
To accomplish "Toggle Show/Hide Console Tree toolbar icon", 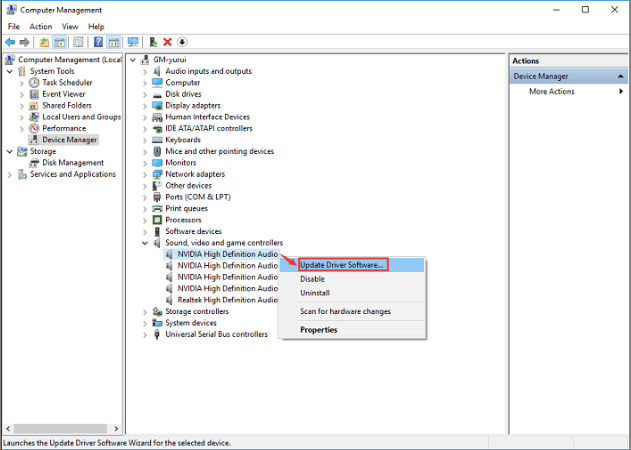I will point(60,42).
